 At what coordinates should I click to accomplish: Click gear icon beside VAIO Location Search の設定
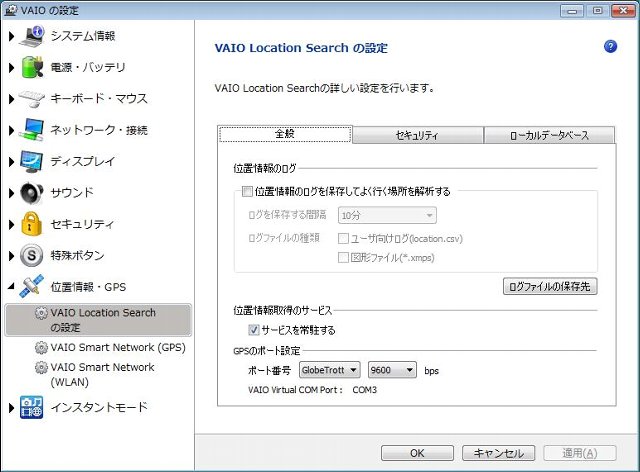point(41,313)
